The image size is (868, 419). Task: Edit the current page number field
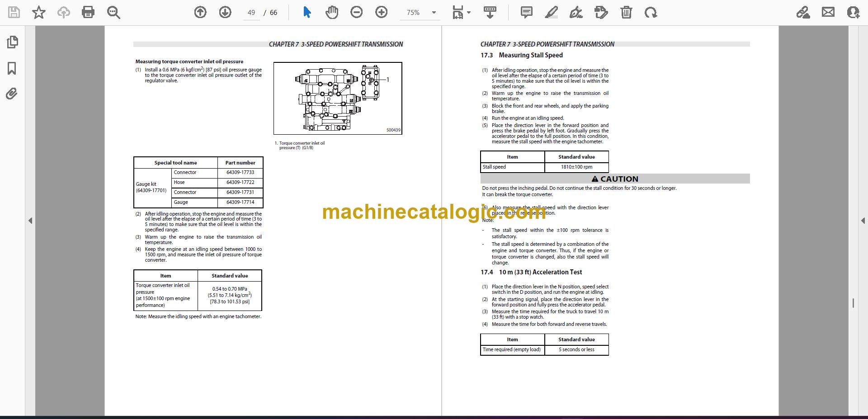click(x=251, y=13)
